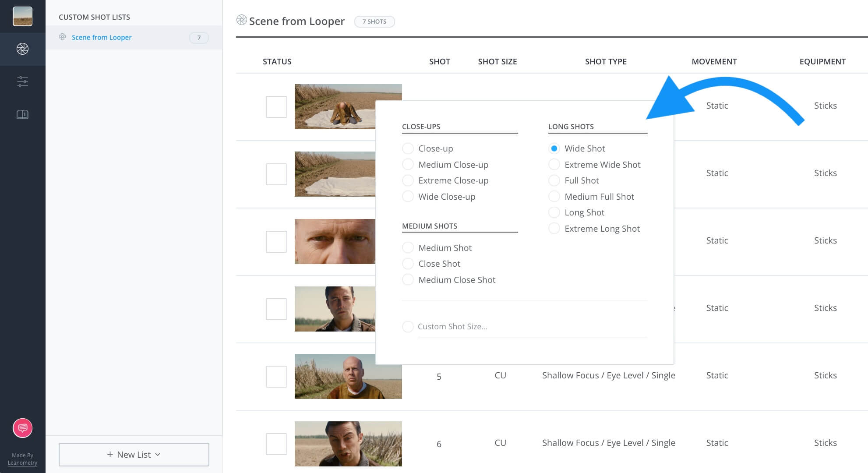Viewport: 868px width, 473px height.
Task: Open the thumbnail image for shot 5
Action: [348, 376]
